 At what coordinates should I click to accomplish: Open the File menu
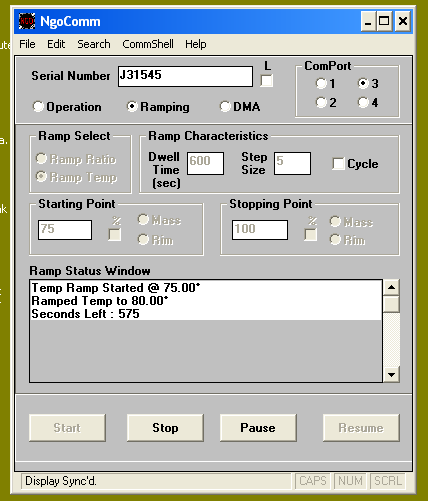(27, 44)
